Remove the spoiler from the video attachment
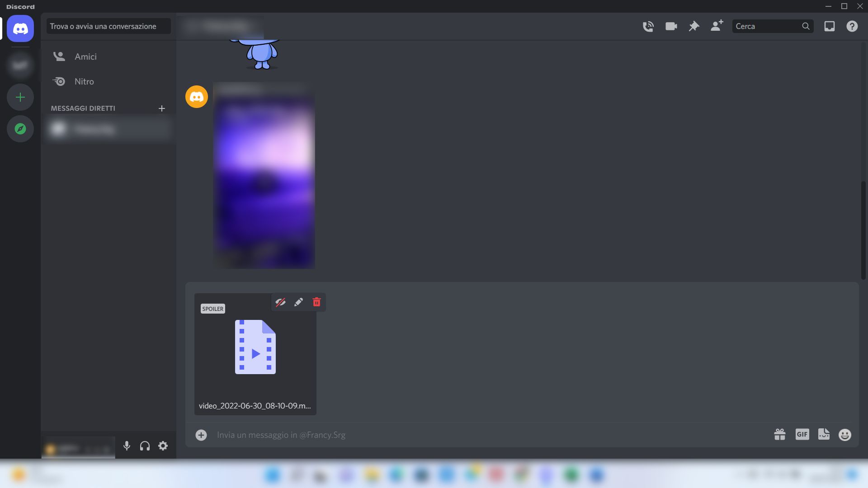 [x=281, y=302]
